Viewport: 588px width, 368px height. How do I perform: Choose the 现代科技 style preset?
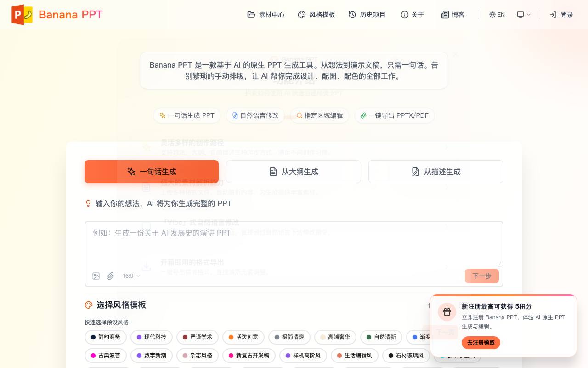click(152, 337)
